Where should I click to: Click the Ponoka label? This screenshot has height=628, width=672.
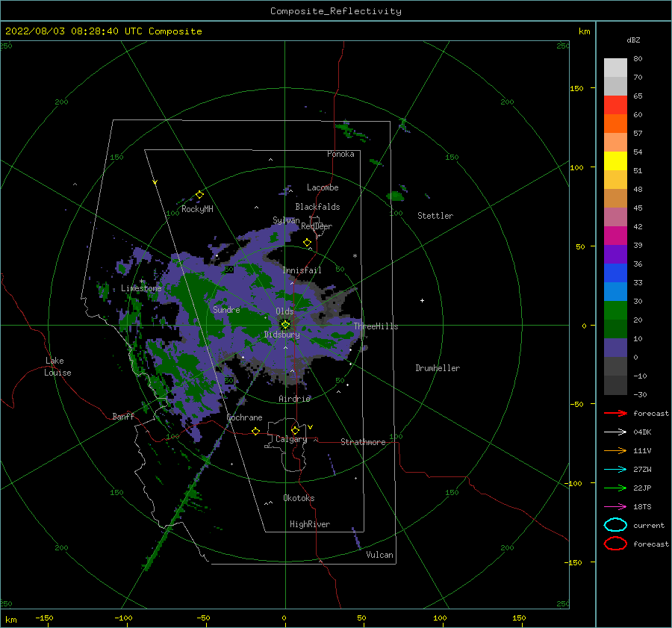[340, 154]
